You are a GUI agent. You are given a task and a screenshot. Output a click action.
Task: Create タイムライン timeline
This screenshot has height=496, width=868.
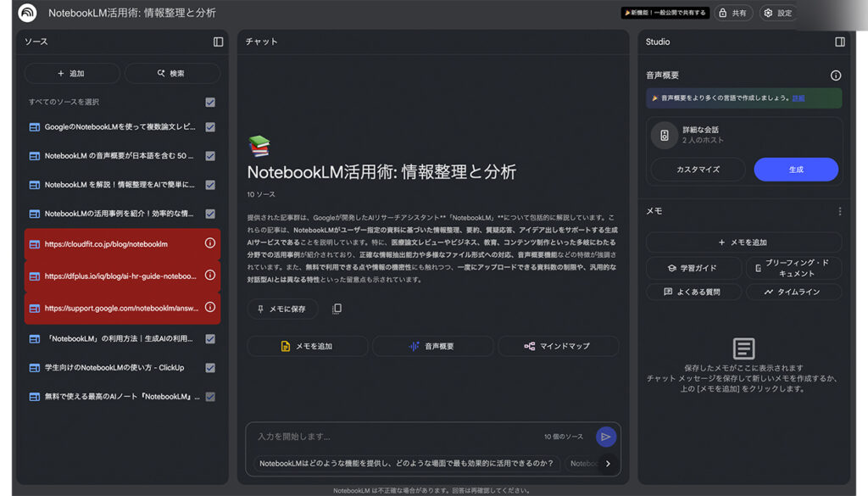(x=793, y=292)
